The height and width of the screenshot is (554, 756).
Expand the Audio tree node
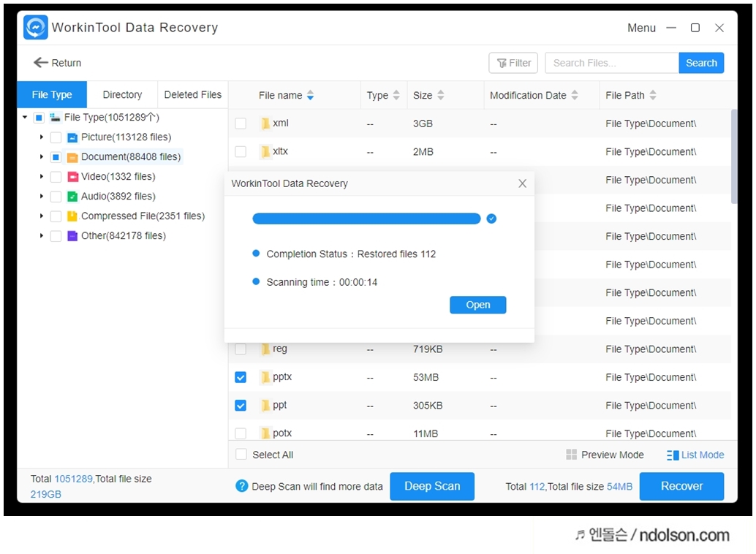[x=42, y=197]
